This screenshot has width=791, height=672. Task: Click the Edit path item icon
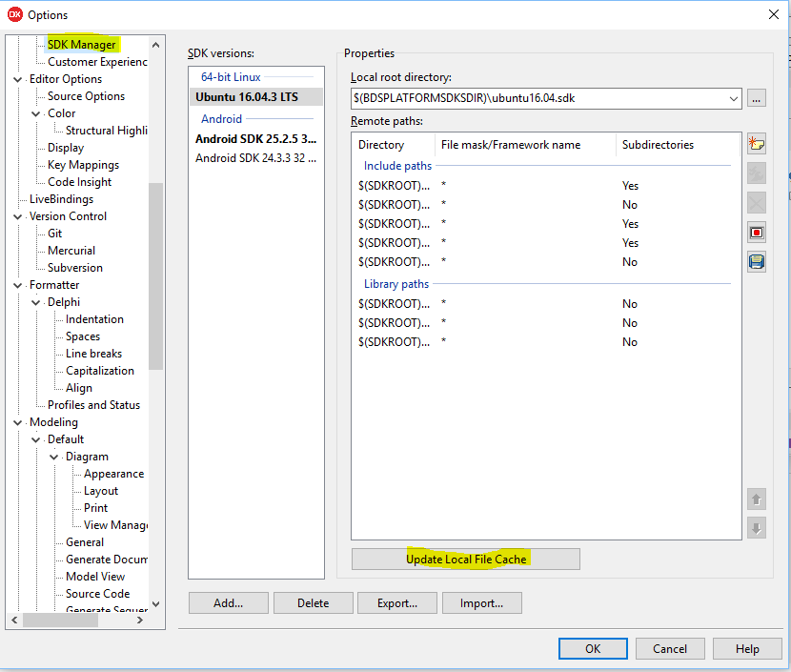(756, 173)
